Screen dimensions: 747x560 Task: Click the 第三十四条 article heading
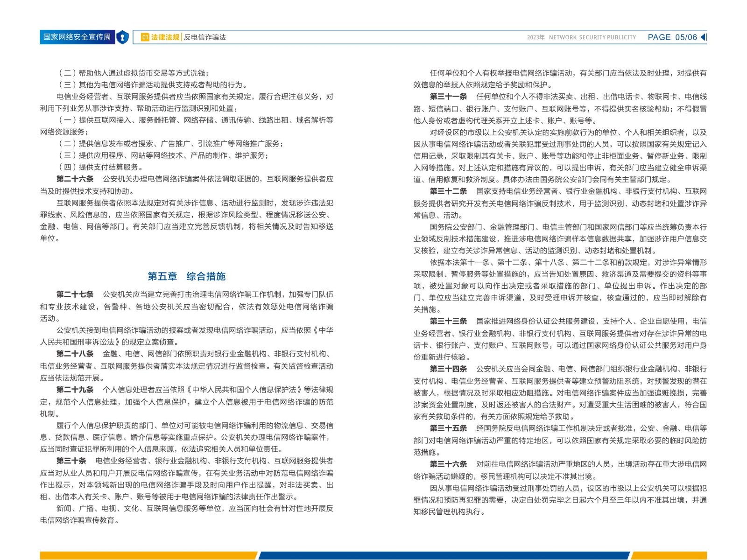click(x=448, y=369)
